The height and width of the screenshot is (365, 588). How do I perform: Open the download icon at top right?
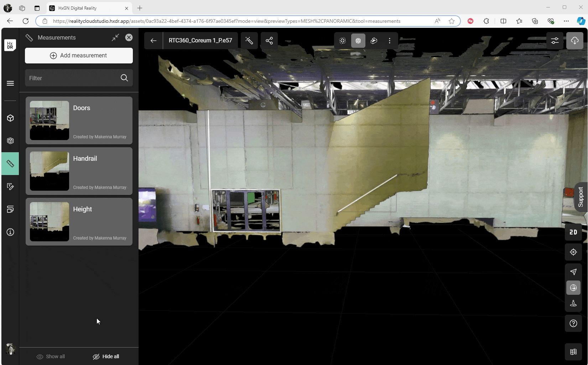[x=575, y=41]
